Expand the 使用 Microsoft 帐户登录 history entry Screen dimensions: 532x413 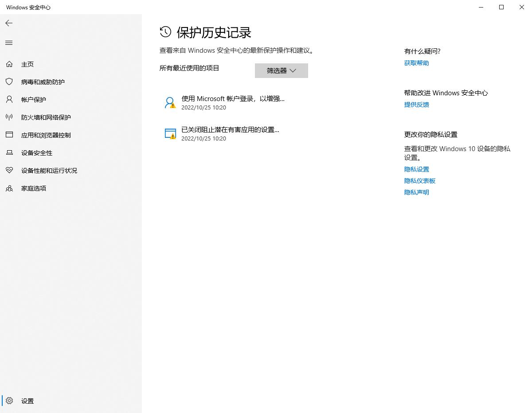point(233,103)
